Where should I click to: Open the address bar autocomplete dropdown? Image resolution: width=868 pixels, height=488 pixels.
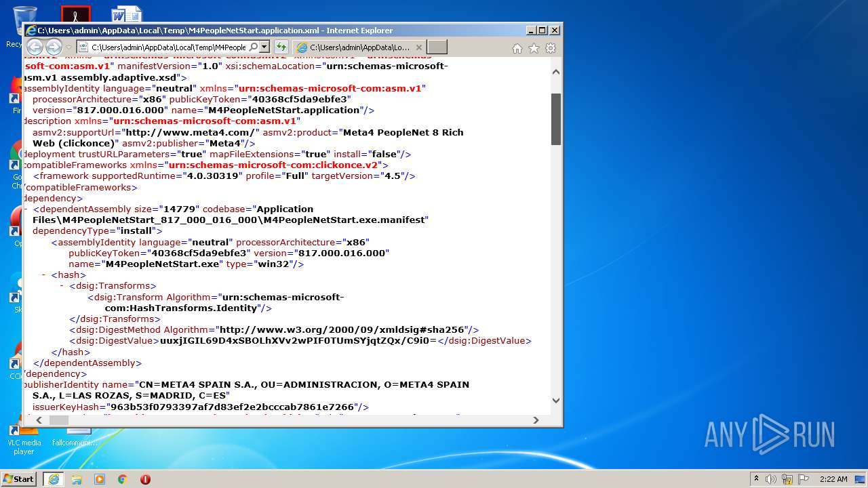(264, 47)
